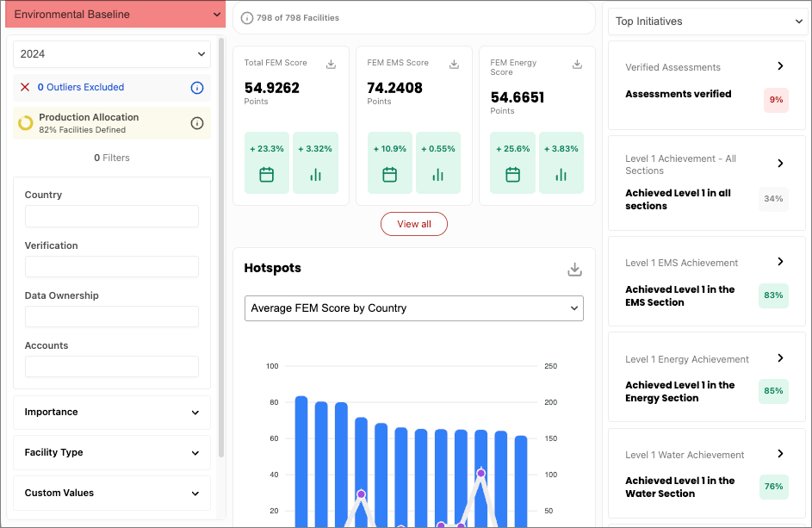Open FEM EMS Score +10.9% calendar comparison
The height and width of the screenshot is (528, 812).
390,163
